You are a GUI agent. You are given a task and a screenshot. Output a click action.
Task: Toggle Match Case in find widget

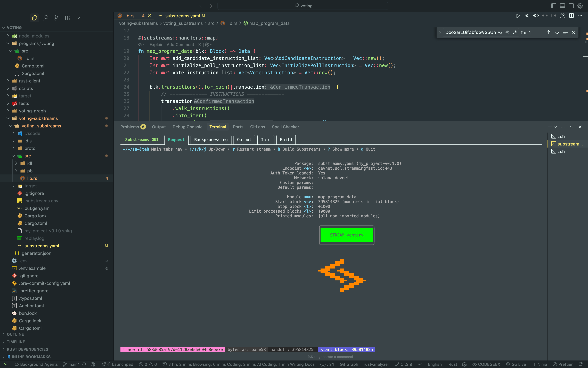[500, 32]
